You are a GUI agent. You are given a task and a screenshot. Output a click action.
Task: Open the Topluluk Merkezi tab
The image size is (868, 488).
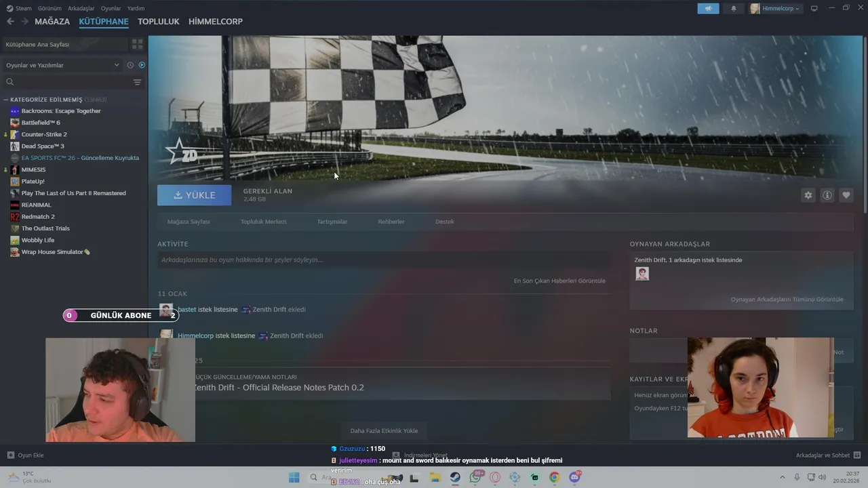point(263,222)
